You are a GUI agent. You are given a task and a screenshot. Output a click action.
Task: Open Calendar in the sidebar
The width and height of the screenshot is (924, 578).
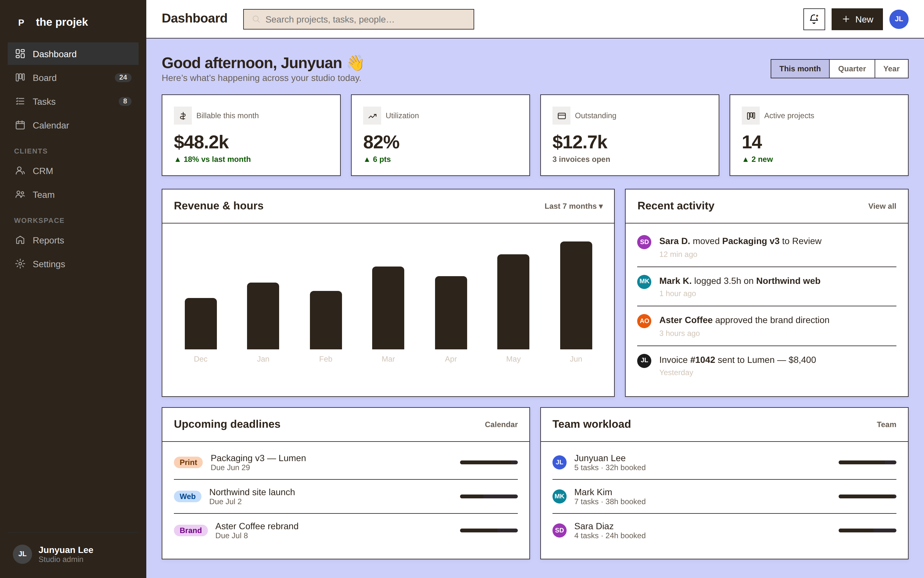click(x=73, y=125)
